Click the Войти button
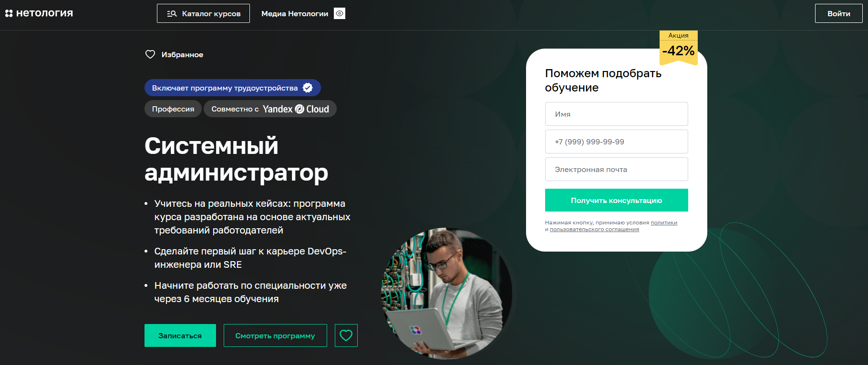Screen dimensions: 868x365 tap(839, 13)
